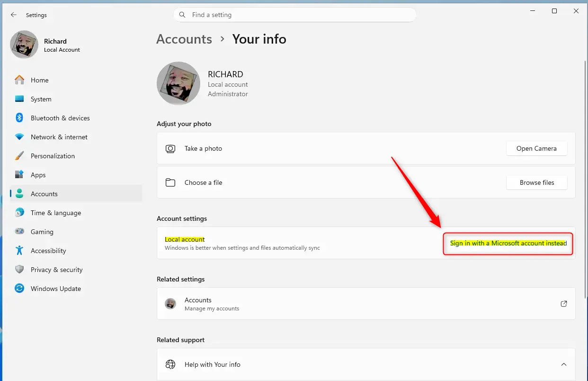The height and width of the screenshot is (381, 588).
Task: Collapse the Help with Your info section
Action: click(564, 364)
